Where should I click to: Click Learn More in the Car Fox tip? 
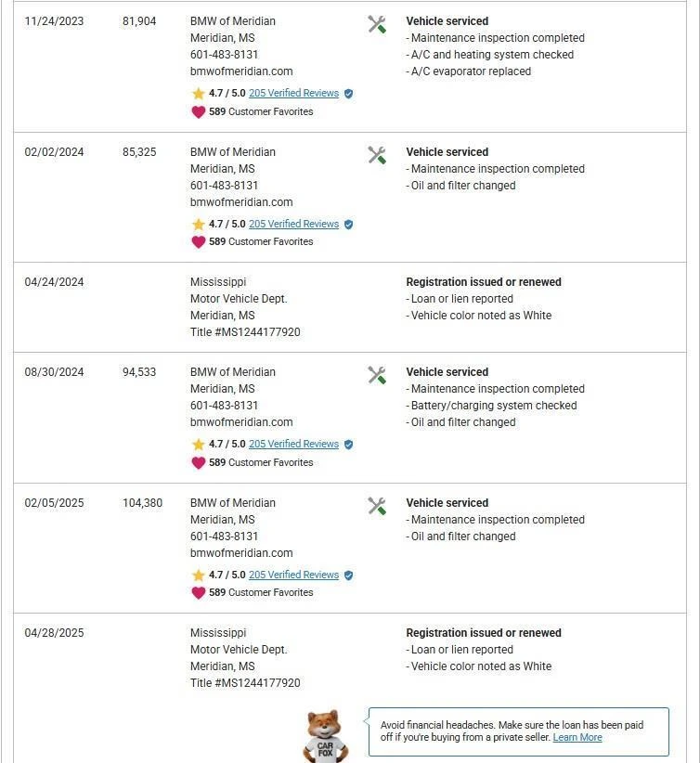[577, 738]
